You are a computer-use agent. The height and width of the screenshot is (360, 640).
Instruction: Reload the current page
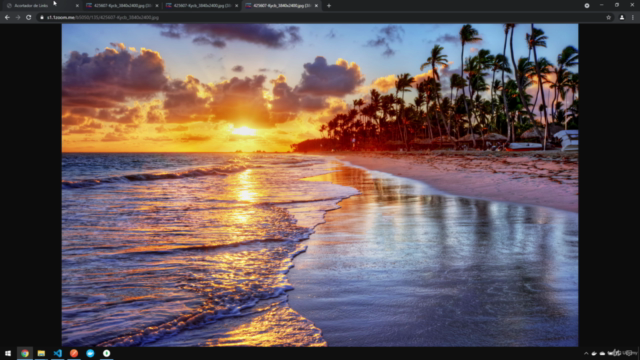(x=29, y=18)
